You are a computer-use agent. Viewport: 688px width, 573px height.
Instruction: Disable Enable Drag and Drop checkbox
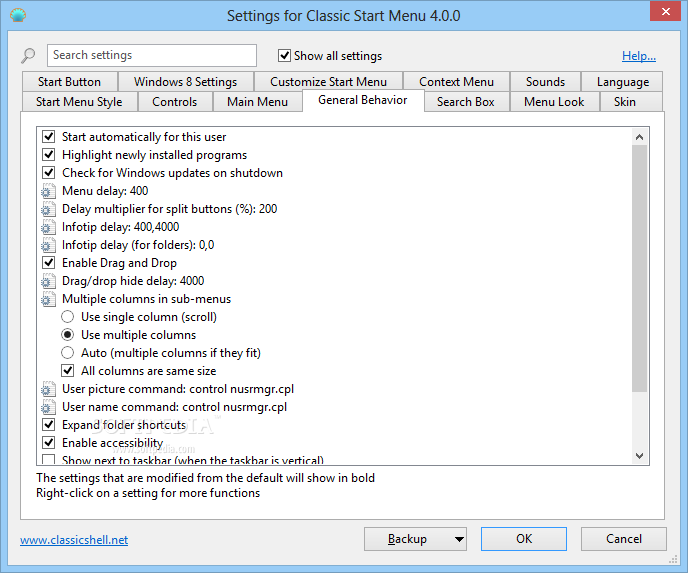click(49, 263)
